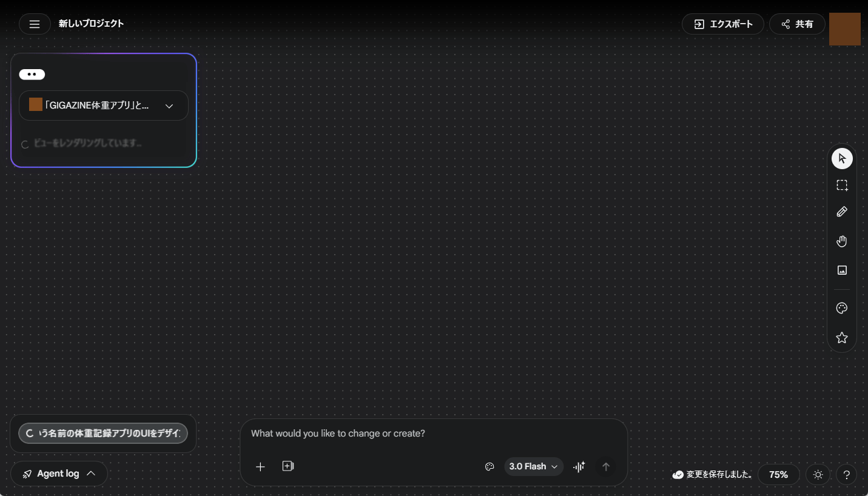Select the pencil edit tool

click(841, 212)
